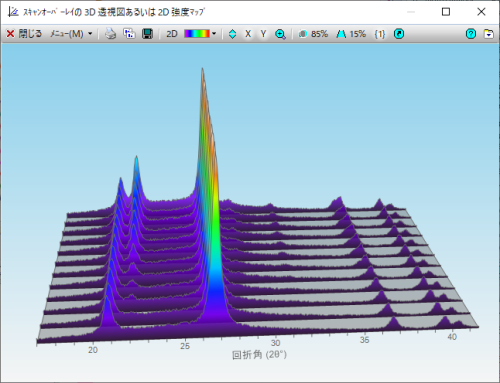
Task: Click the axis tick label 35
Action: (364, 340)
